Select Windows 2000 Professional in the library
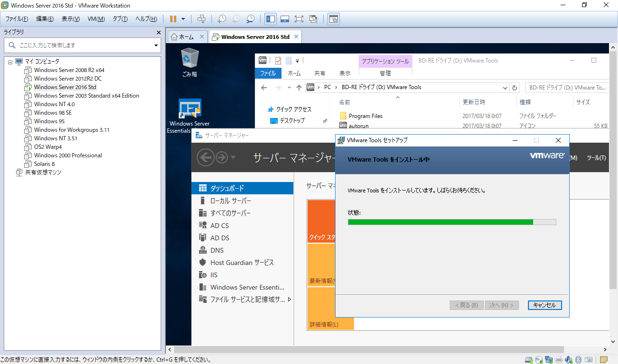Viewport: 618px width, 364px height. coord(68,155)
